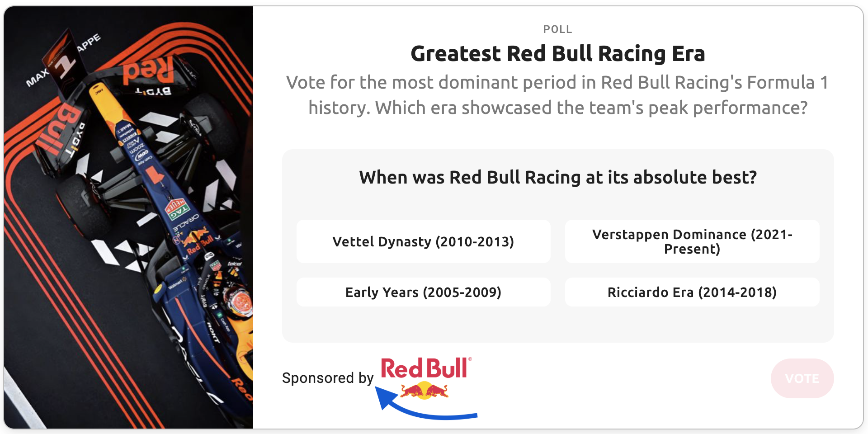Click the MAX lettering on the wing
This screenshot has height=434, width=868.
(x=37, y=78)
